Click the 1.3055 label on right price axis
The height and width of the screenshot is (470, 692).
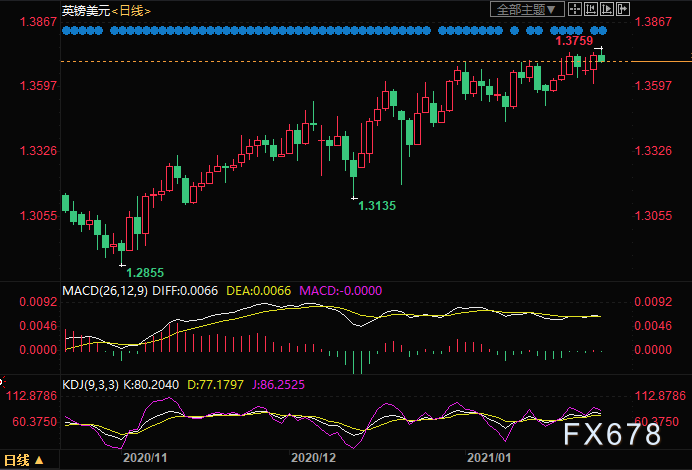click(653, 216)
